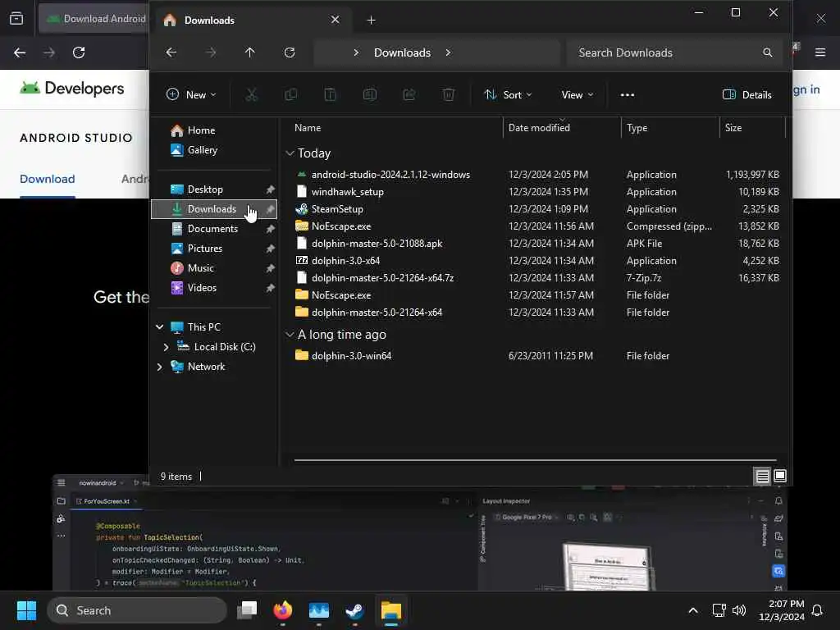Click the Cut scissors icon in the toolbar

pyautogui.click(x=251, y=95)
